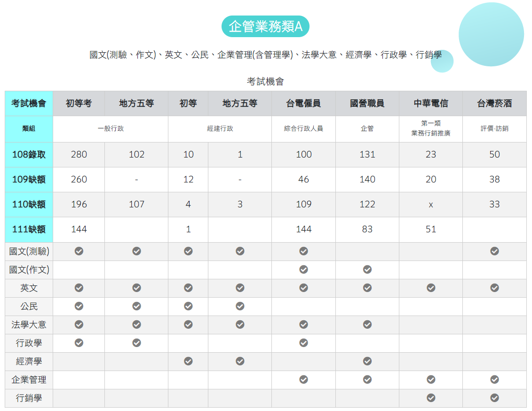Click the 考試機會 caption above the table
Viewport: 532px width, 411px height.
click(x=265, y=81)
